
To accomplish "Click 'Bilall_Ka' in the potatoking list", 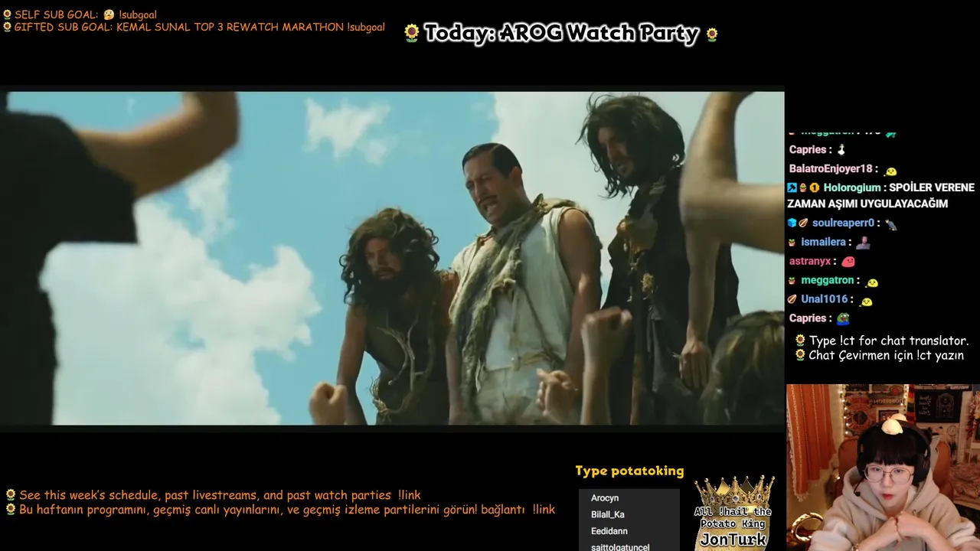I will tap(608, 514).
